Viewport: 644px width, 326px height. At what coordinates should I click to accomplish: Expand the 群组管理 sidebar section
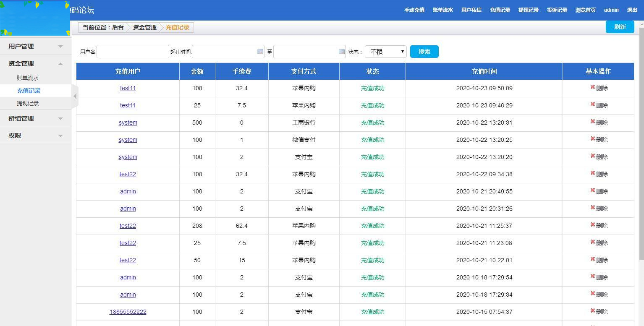(35, 118)
